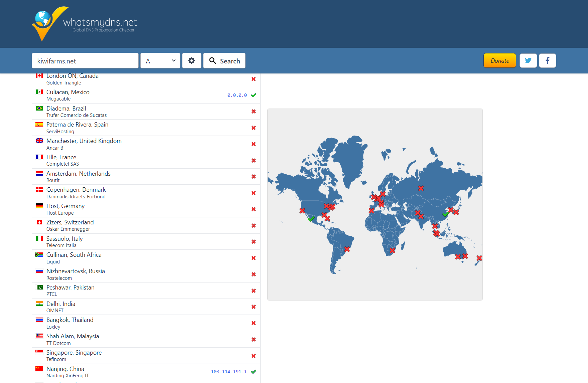588x383 pixels.
Task: Click the 103.114.191.1 result for Nanjing
Action: click(229, 372)
